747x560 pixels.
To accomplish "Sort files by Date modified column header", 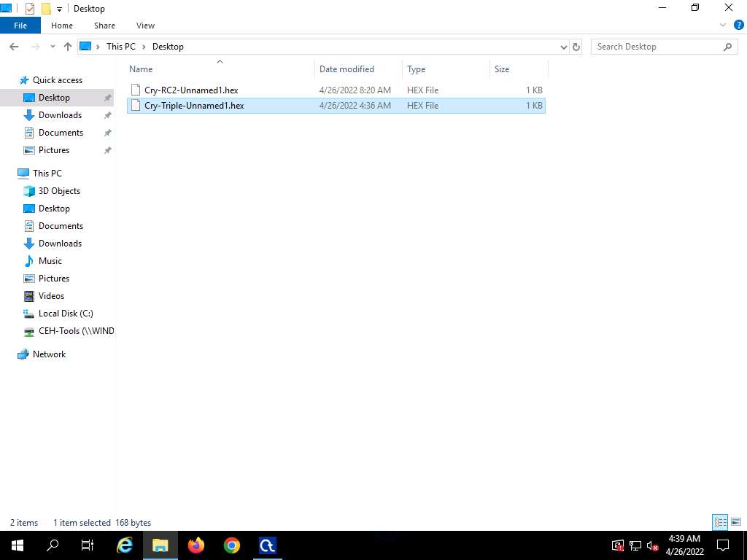I will pos(347,69).
